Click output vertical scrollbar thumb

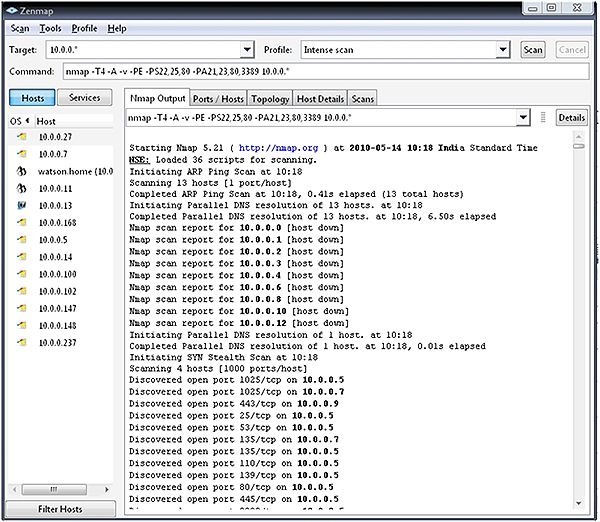[x=579, y=146]
